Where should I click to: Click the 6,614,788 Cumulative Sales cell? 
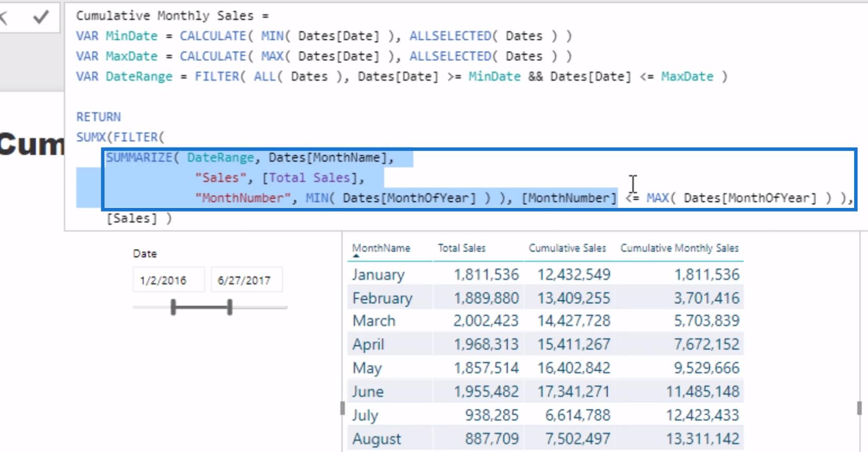pyautogui.click(x=578, y=415)
